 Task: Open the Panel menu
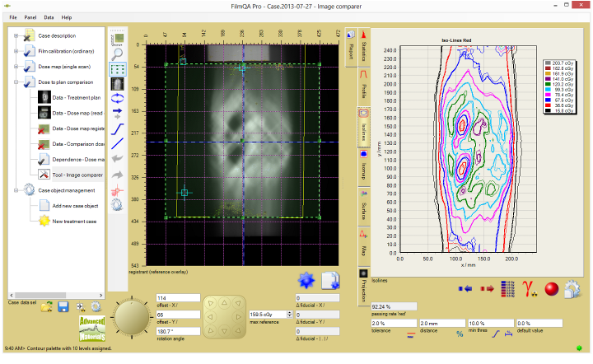click(30, 17)
